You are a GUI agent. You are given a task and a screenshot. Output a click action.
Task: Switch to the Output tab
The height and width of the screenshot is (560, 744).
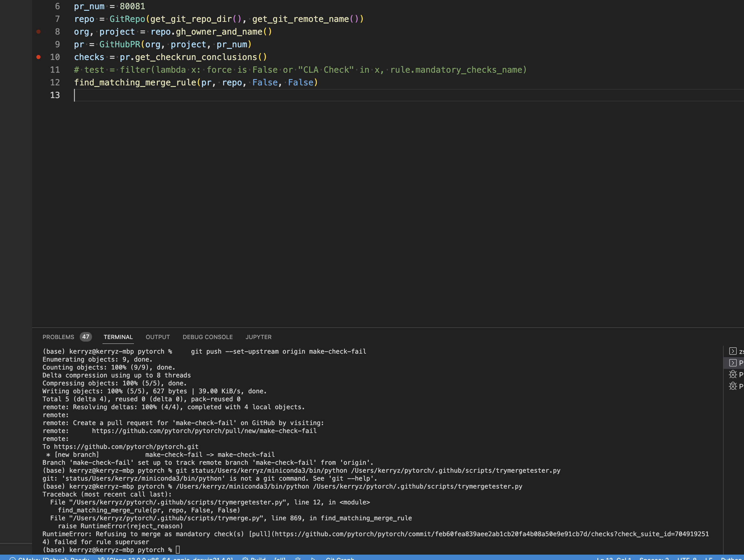point(157,337)
